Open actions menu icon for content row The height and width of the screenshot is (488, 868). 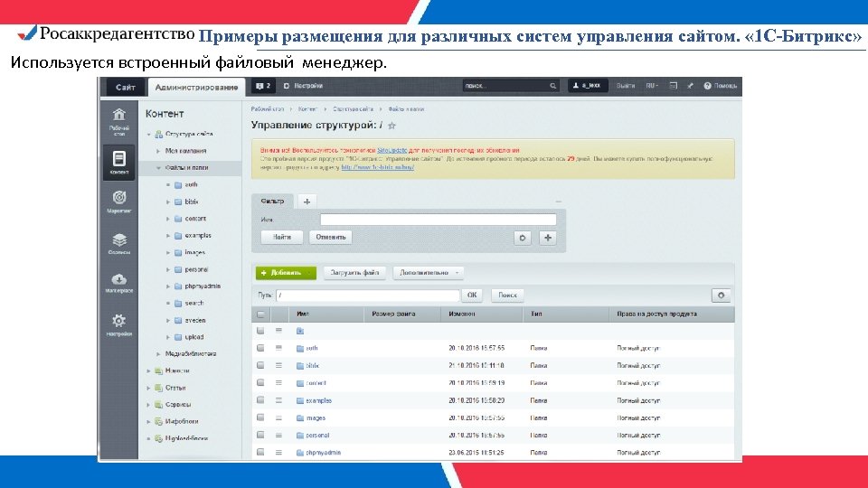[x=279, y=383]
